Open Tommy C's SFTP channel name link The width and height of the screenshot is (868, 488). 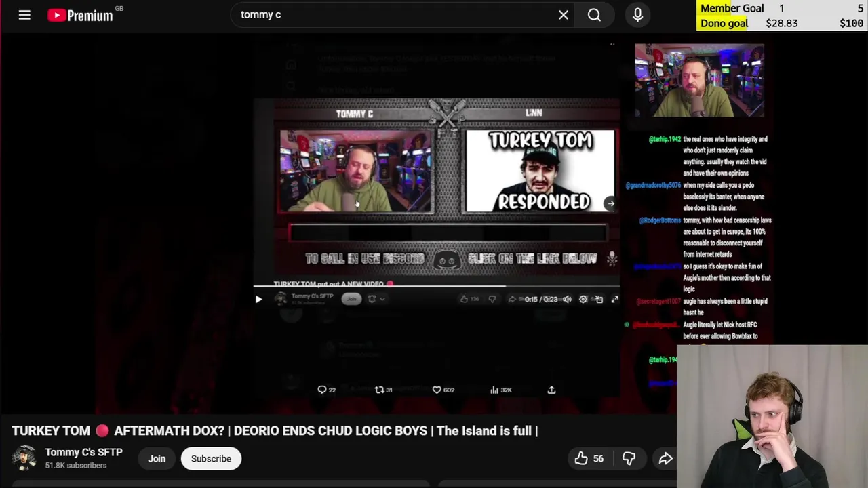(83, 452)
